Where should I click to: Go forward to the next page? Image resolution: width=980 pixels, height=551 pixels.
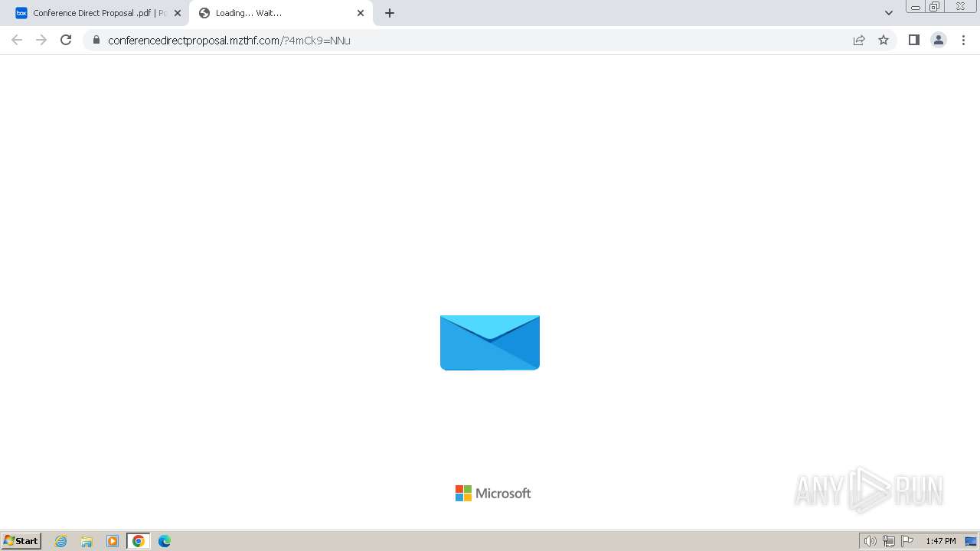click(x=41, y=40)
